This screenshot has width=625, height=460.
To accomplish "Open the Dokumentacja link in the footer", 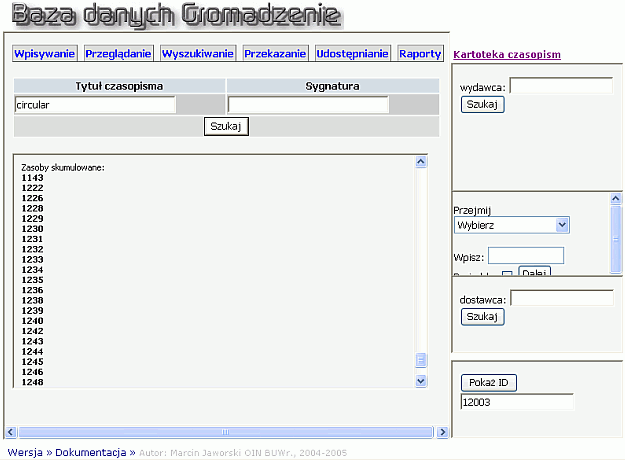I will (x=90, y=452).
